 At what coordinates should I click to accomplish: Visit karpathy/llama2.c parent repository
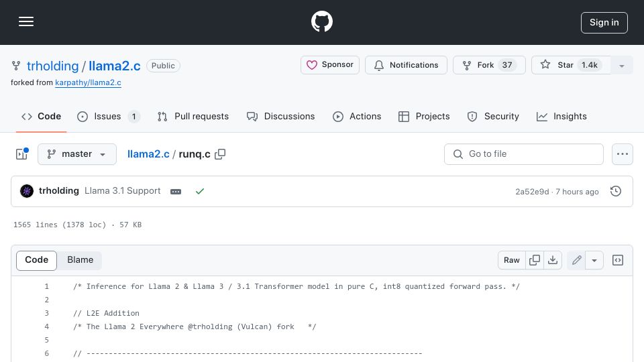[88, 82]
